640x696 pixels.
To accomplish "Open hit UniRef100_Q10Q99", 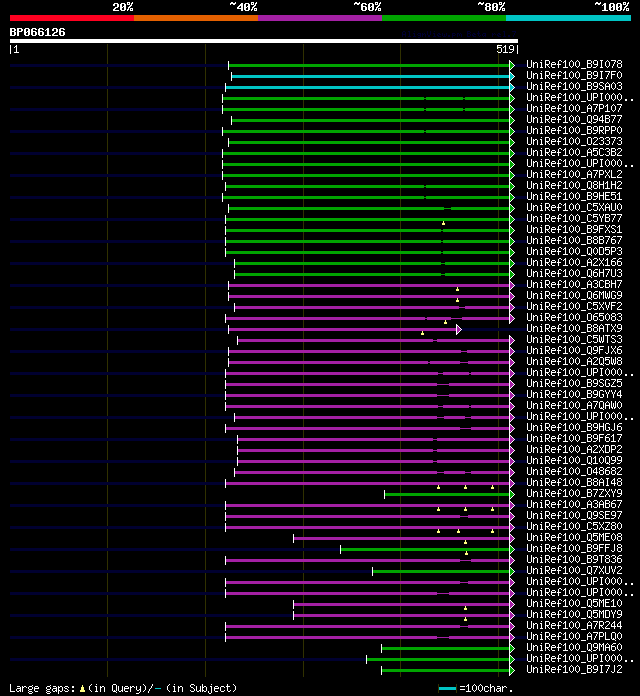I will coord(574,460).
